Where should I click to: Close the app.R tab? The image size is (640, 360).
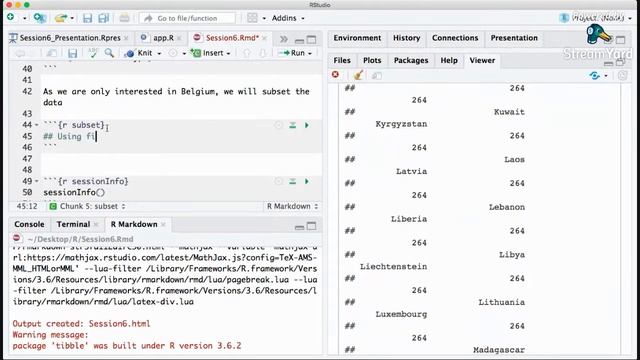pyautogui.click(x=179, y=38)
